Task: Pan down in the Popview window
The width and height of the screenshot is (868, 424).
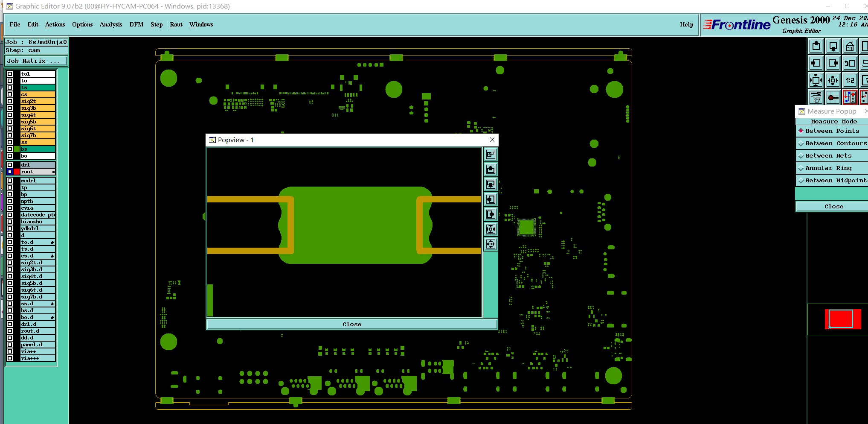Action: (x=491, y=184)
